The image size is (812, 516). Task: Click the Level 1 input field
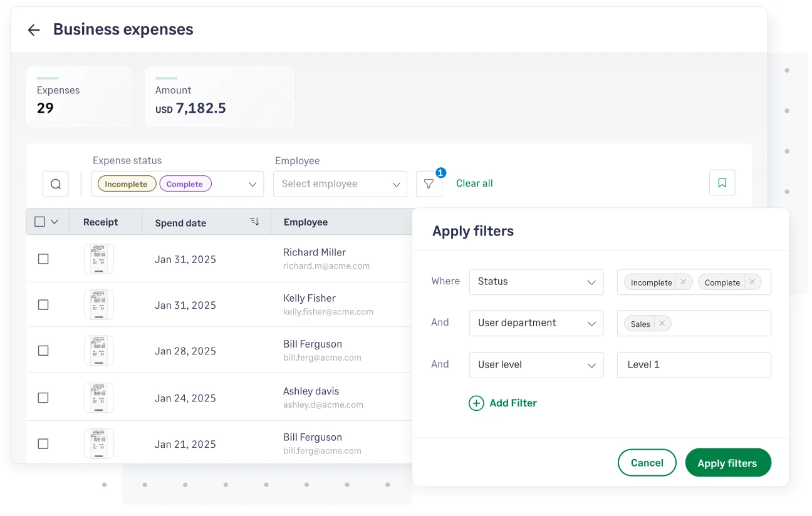[694, 365]
